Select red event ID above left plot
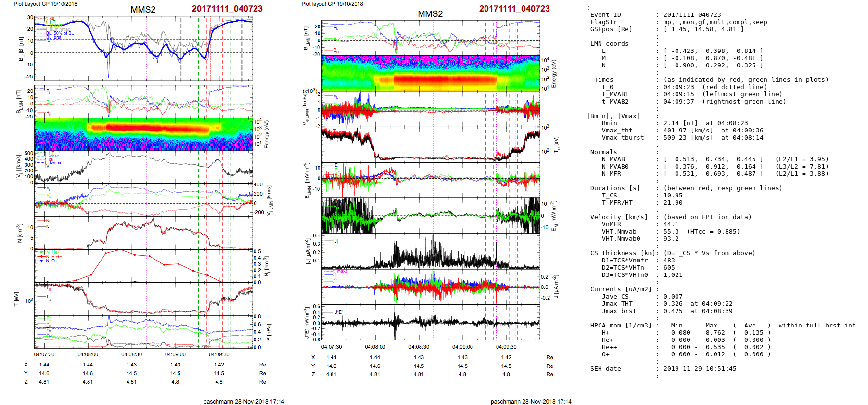The height and width of the screenshot is (405, 868). click(x=227, y=9)
